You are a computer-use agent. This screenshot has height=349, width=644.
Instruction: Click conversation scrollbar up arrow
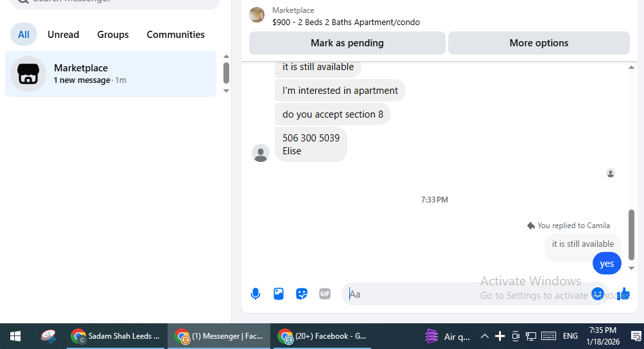point(631,67)
